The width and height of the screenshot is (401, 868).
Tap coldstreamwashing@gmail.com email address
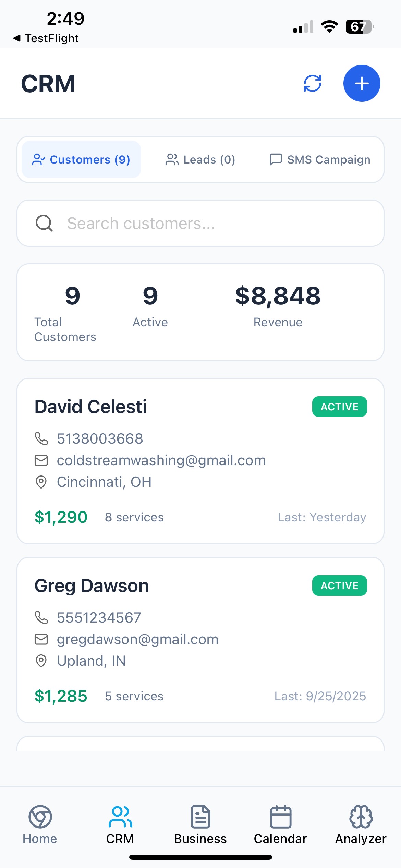[161, 460]
